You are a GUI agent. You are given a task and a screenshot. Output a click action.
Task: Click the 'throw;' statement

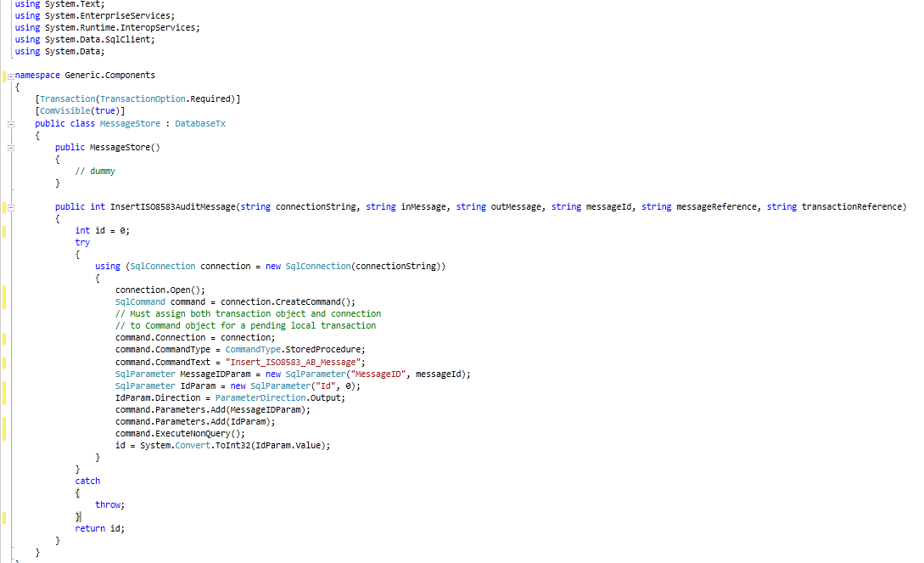point(109,504)
